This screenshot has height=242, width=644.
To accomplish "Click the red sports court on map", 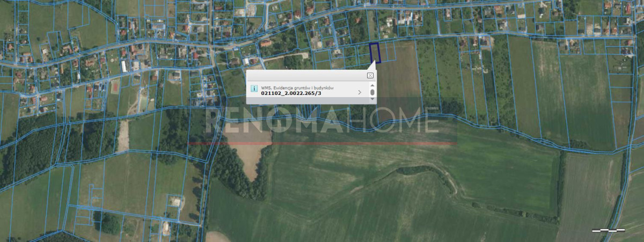I will click(114, 86).
